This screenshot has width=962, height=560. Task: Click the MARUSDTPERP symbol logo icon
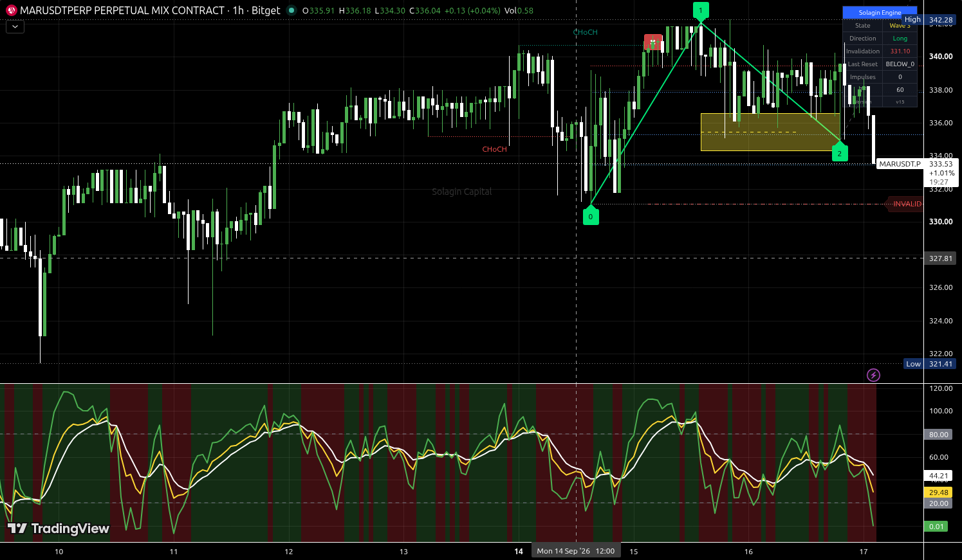point(11,11)
